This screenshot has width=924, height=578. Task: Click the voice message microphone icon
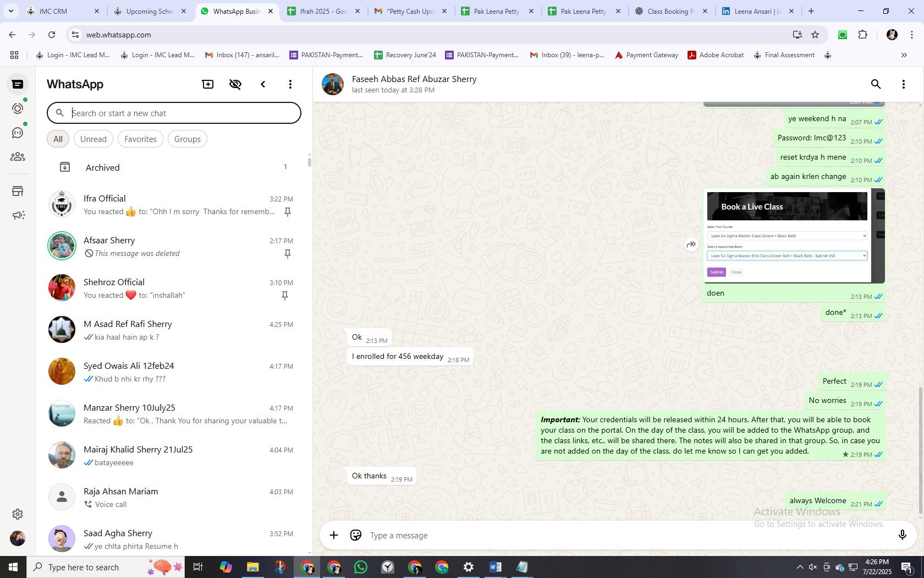pos(902,535)
